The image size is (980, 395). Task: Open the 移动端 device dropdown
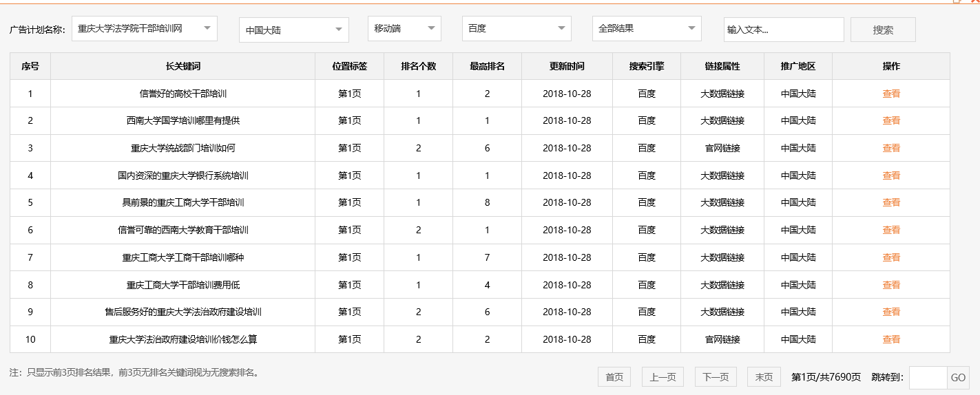[x=404, y=29]
